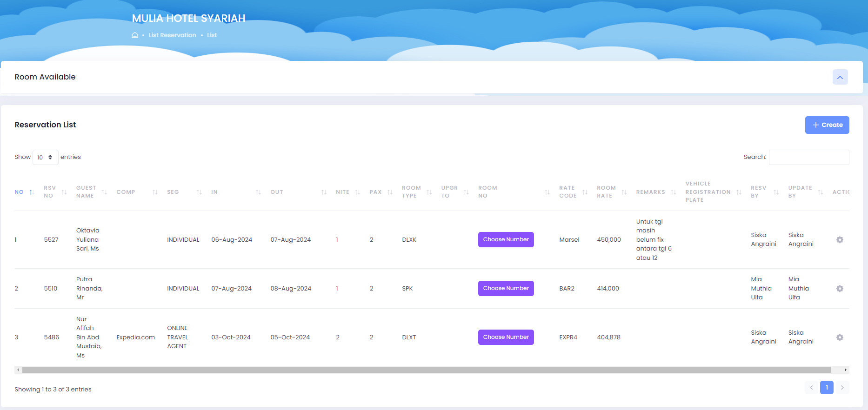Choose room number for Putra Rinanda

(506, 289)
